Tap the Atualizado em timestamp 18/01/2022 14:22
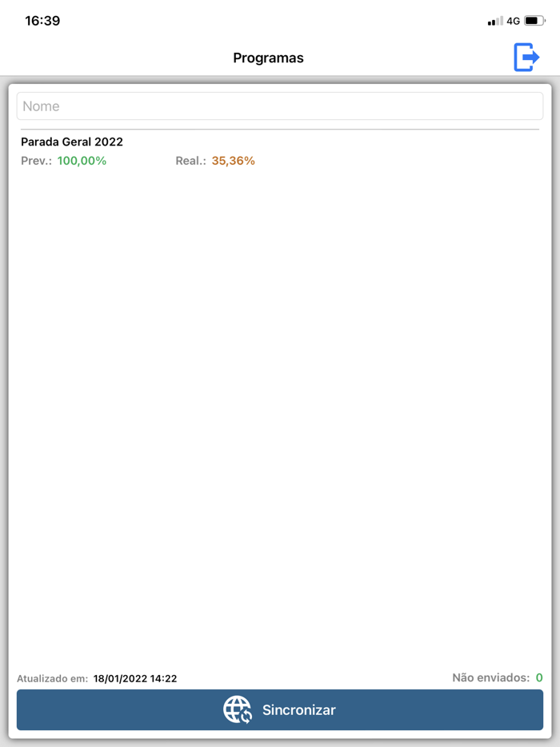560x747 pixels. tap(135, 678)
